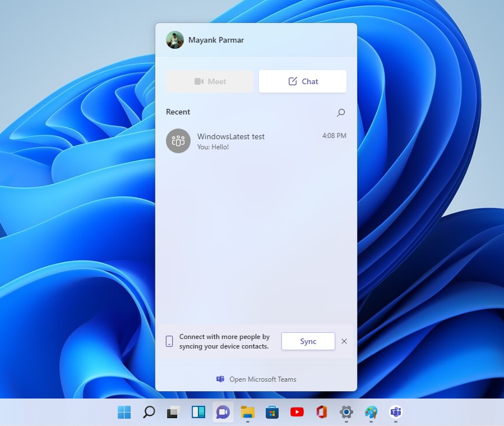Screen dimensions: 504x426
Task: Switch to the Chat tab
Action: (303, 81)
